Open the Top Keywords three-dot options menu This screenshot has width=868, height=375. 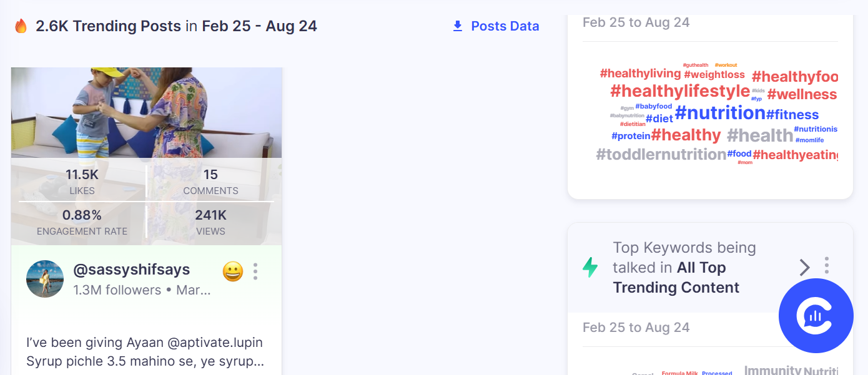[x=827, y=265]
